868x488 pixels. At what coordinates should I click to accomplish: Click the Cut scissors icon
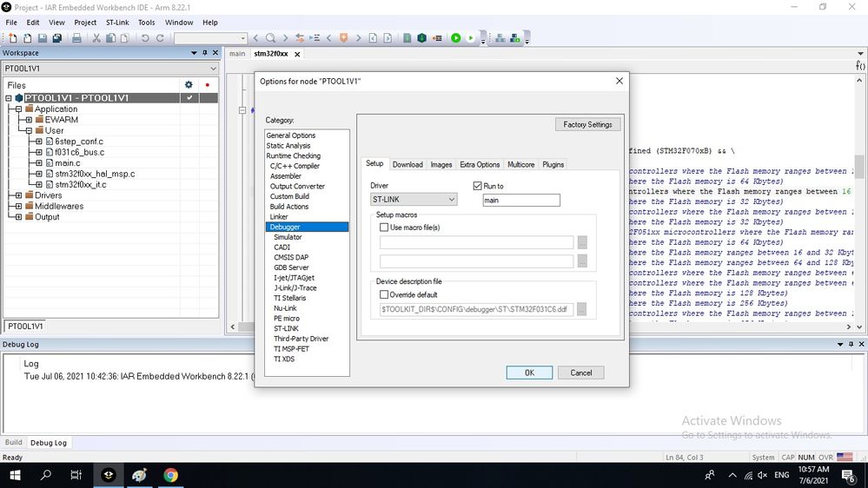[x=96, y=38]
